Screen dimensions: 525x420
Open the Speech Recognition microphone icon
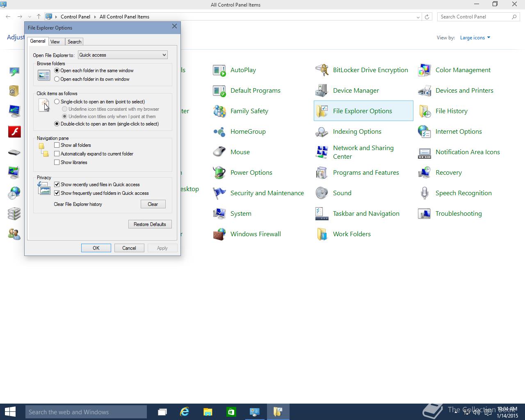coord(425,193)
